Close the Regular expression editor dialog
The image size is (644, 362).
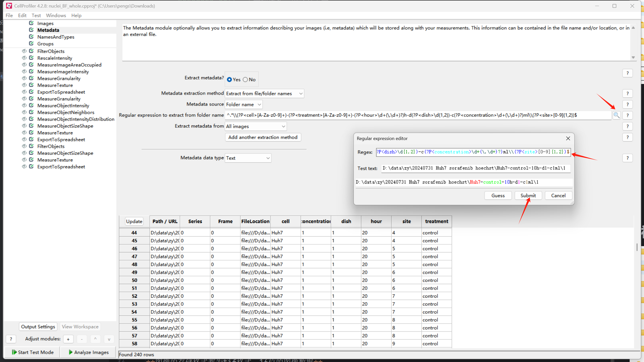pyautogui.click(x=568, y=139)
